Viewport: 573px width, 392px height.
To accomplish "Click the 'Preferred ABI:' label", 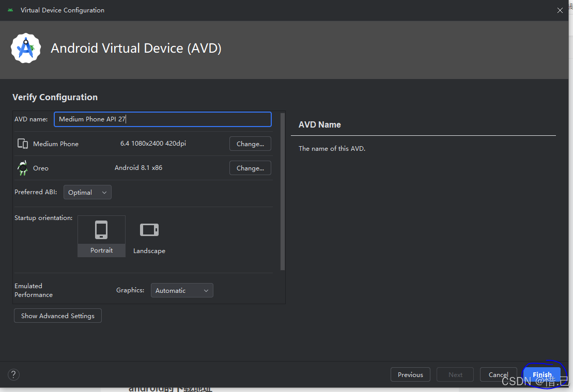I will click(36, 192).
